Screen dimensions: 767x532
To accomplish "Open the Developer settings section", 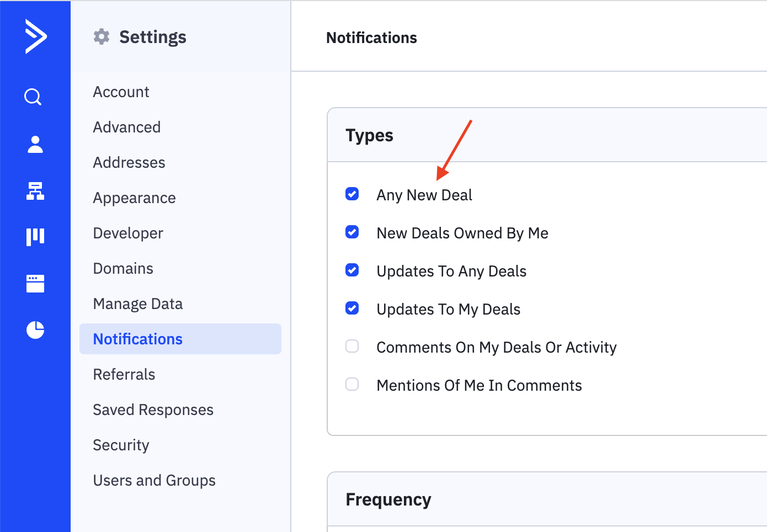I will point(128,233).
